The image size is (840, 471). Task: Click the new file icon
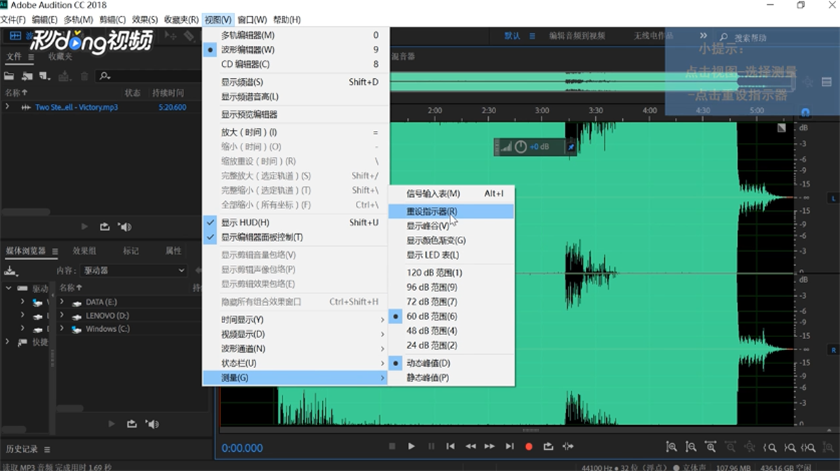44,76
